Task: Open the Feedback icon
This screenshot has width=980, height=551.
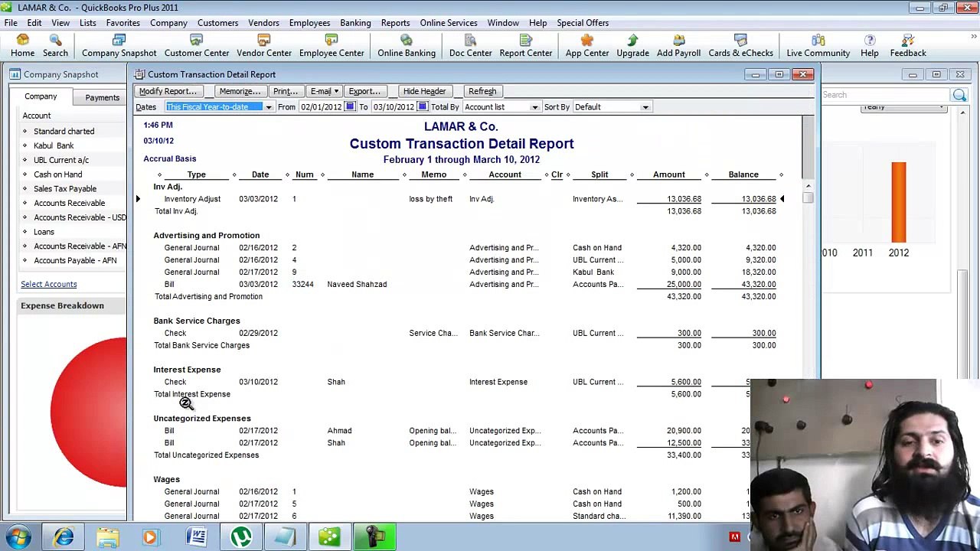Action: point(908,45)
